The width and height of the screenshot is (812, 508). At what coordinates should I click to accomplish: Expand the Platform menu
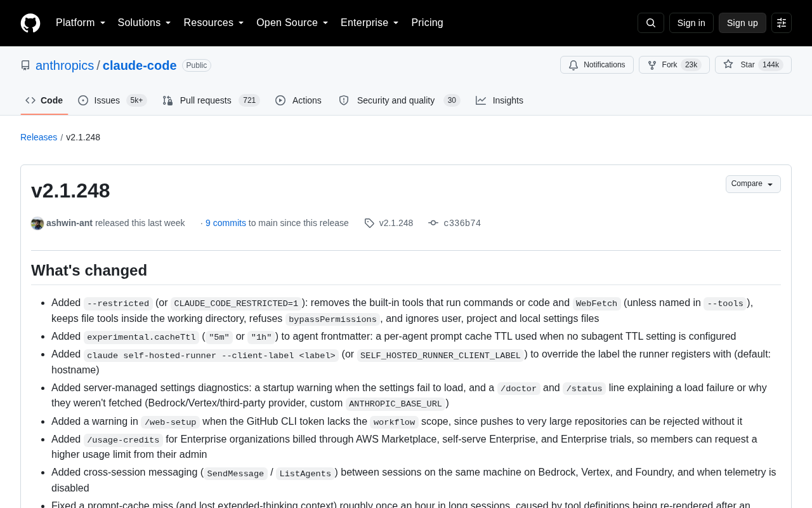point(81,23)
